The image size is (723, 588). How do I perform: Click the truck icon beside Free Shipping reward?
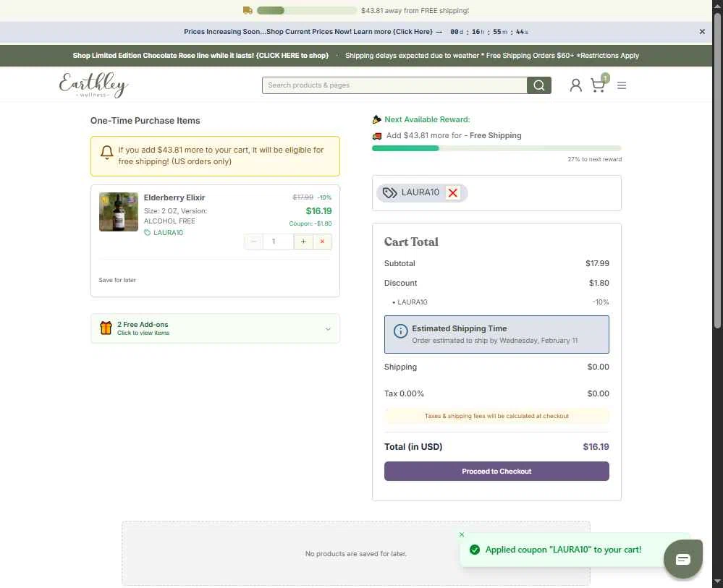[377, 136]
